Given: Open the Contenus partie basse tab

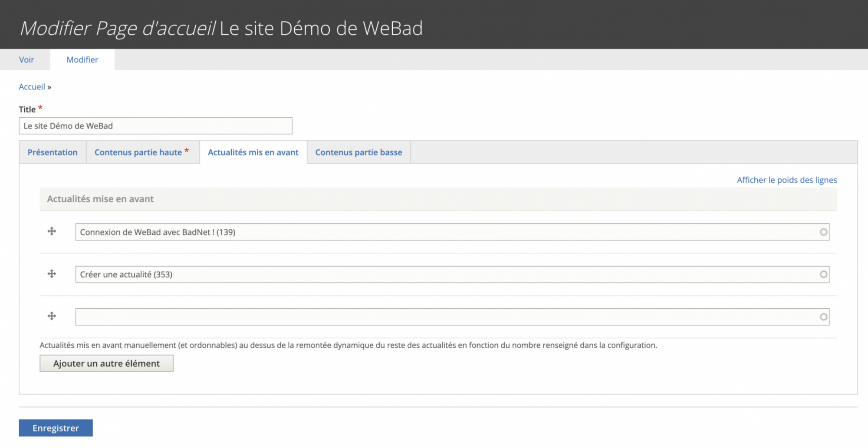Looking at the screenshot, I should (x=358, y=152).
